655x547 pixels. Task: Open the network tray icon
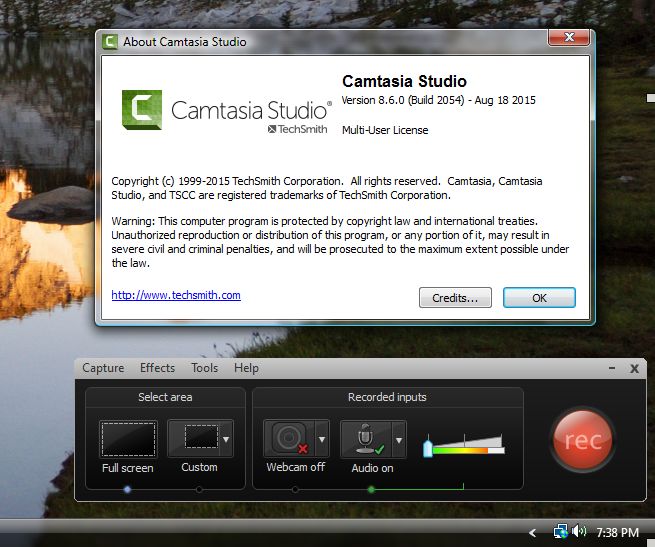[561, 532]
